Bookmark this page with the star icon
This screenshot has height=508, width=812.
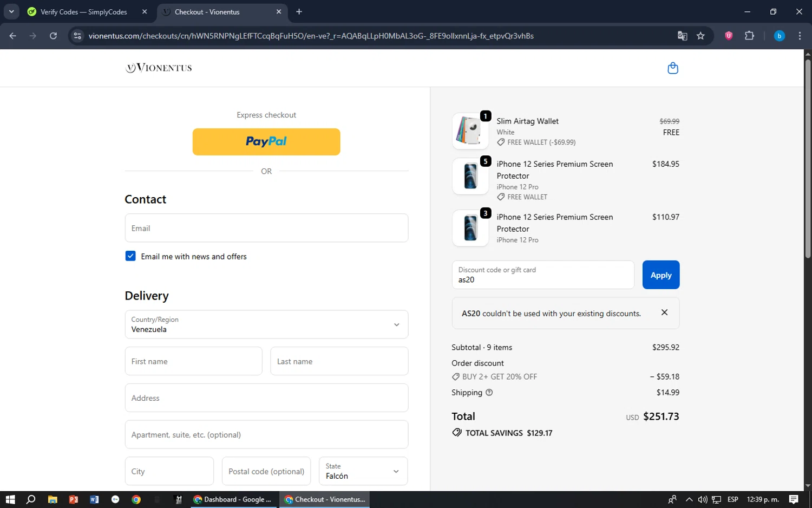click(700, 36)
